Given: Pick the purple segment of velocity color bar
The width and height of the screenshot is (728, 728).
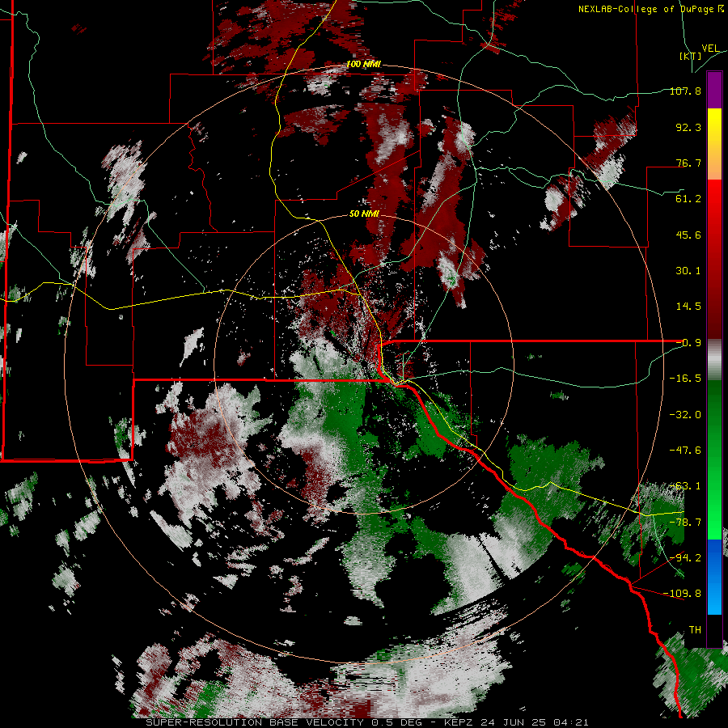Looking at the screenshot, I should (x=714, y=90).
